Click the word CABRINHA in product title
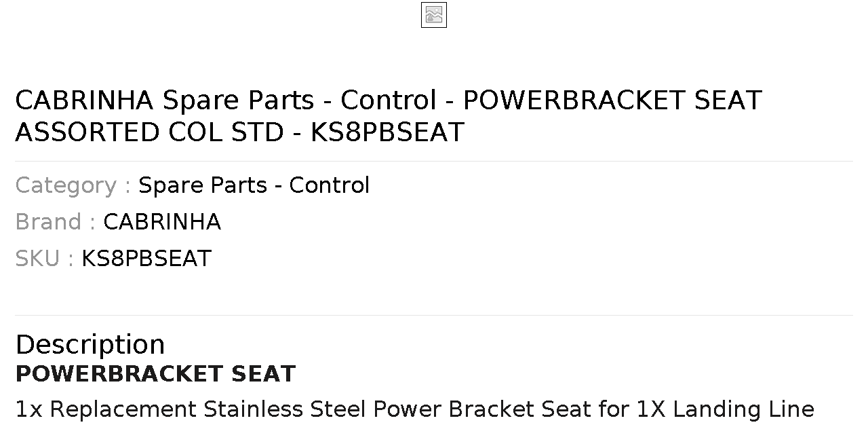 click(x=85, y=100)
